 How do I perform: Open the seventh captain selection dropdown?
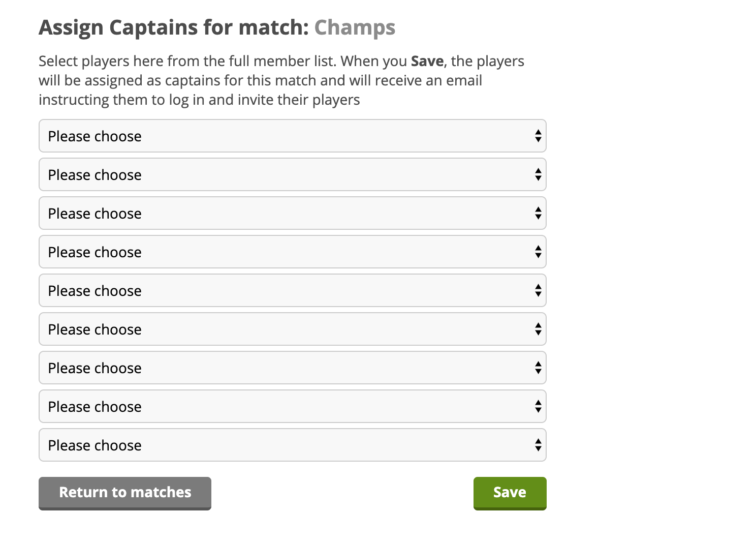click(292, 368)
